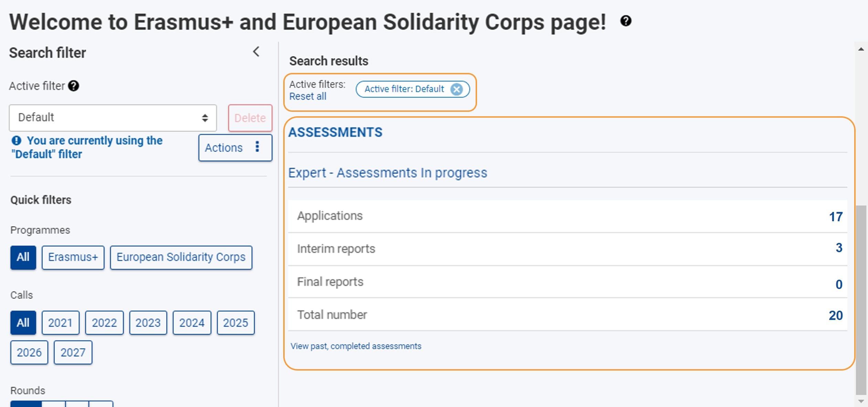Open the Total number count 20
The image size is (868, 407).
[836, 315]
